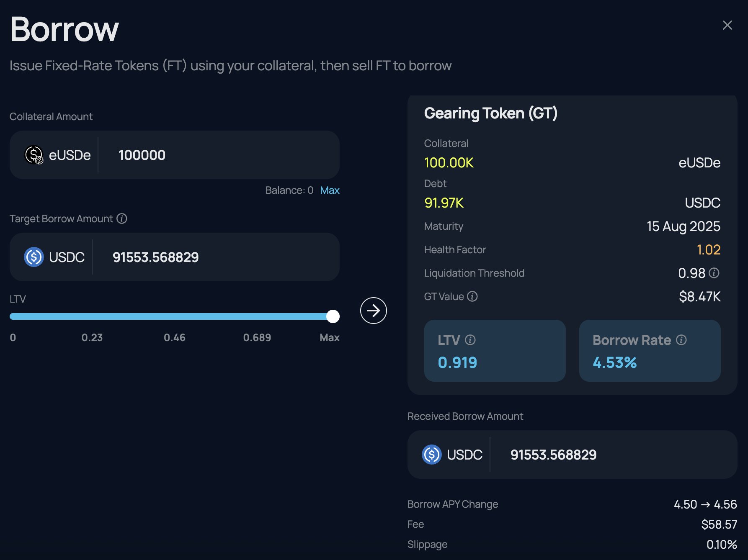
Task: Click the circular arrow proceed button
Action: pyautogui.click(x=373, y=311)
